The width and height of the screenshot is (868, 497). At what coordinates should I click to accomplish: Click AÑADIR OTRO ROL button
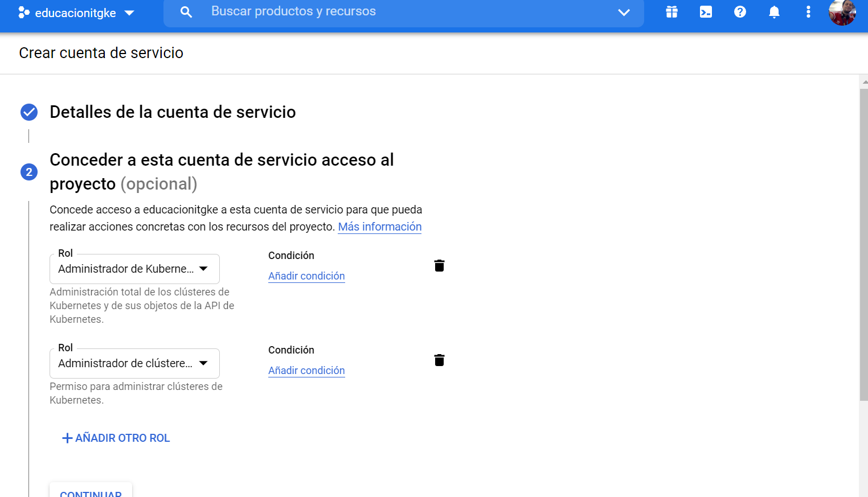click(x=116, y=438)
